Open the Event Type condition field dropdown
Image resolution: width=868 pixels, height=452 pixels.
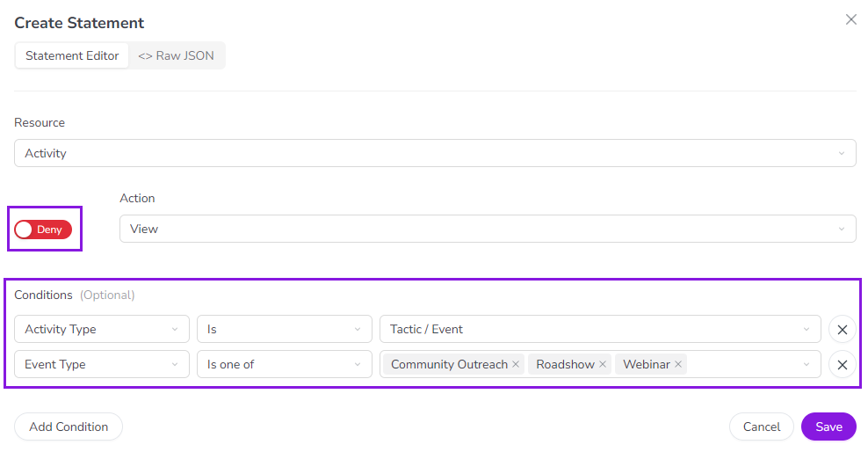coord(102,364)
